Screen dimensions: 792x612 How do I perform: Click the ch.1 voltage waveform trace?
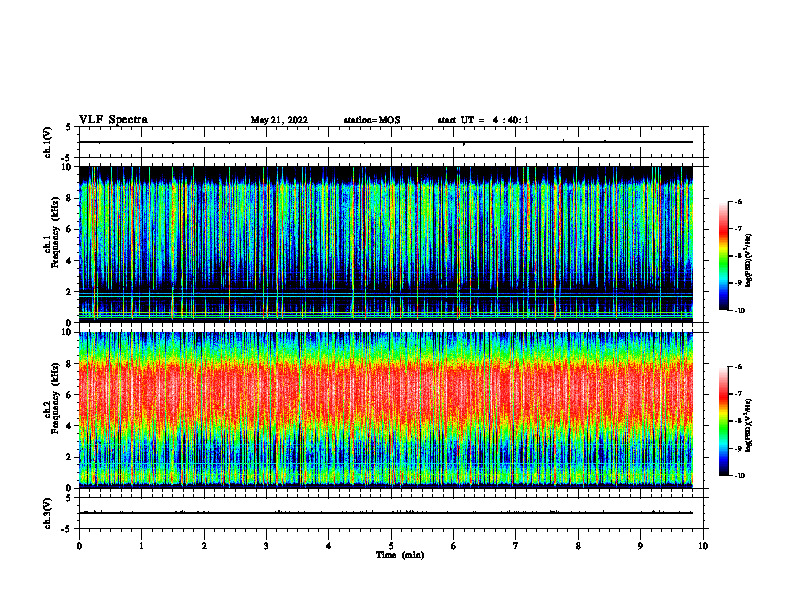386,142
